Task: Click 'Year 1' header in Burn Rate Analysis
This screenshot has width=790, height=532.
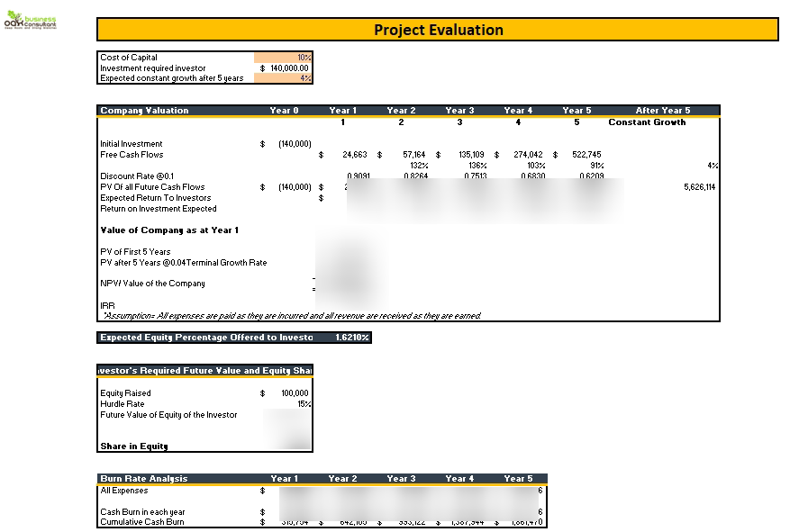Action: 284,479
